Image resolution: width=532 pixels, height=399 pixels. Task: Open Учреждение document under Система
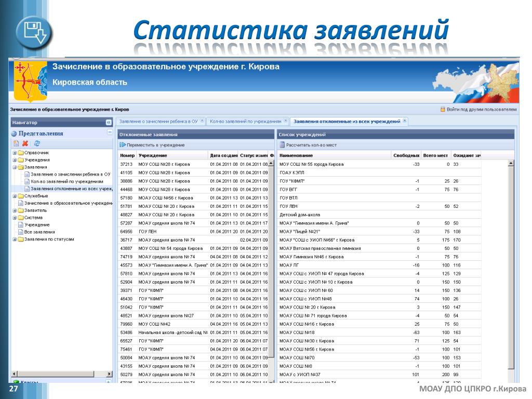(37, 224)
